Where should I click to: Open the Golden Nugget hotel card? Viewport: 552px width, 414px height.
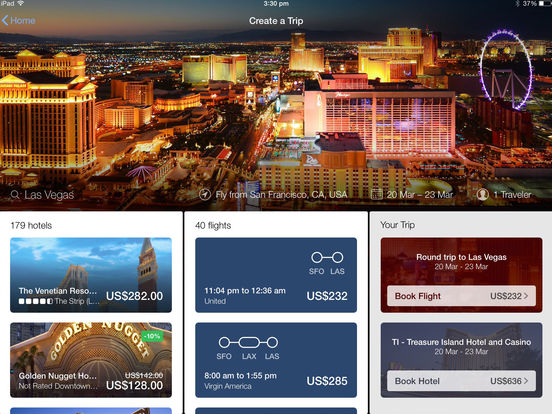(91, 360)
